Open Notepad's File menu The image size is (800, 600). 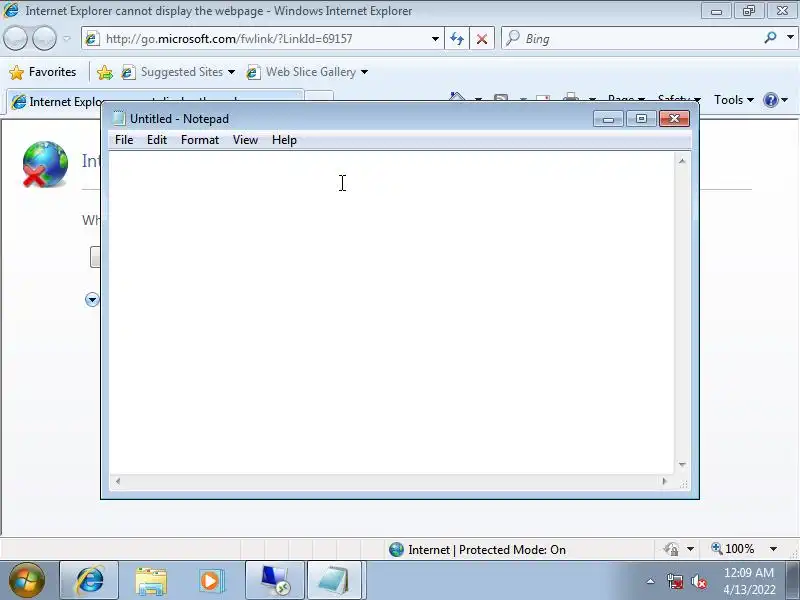click(124, 140)
